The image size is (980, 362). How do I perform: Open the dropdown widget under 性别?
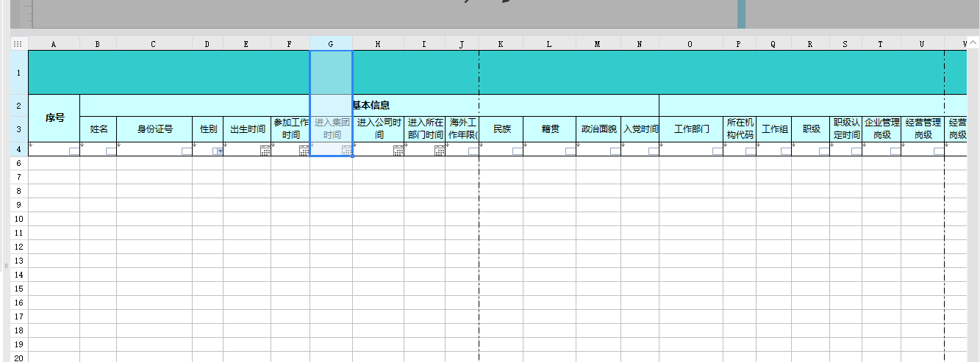point(218,151)
